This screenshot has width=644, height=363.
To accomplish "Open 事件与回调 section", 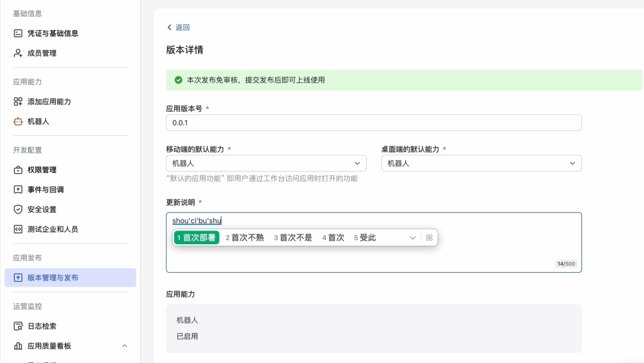I will pyautogui.click(x=45, y=189).
